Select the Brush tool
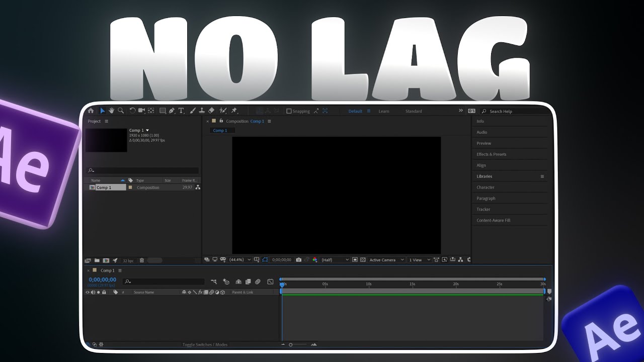 coord(193,111)
